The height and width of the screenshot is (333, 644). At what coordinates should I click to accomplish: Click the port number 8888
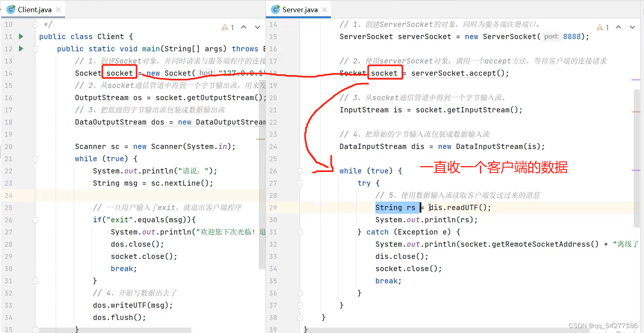point(572,37)
